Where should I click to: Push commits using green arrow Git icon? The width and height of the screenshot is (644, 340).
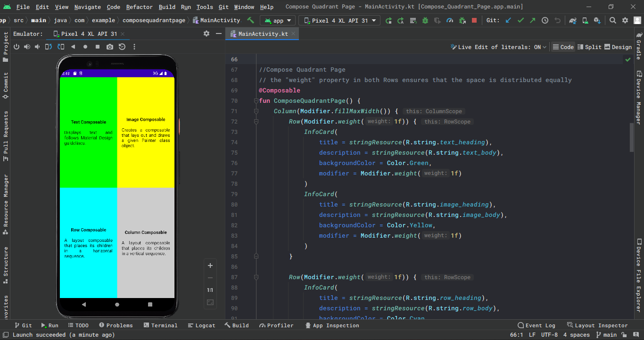[x=531, y=20]
